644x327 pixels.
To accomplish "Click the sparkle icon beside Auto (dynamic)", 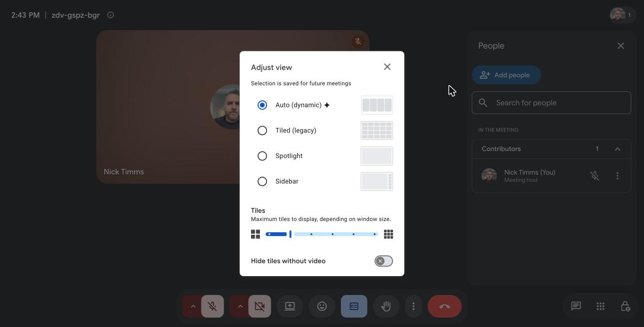I will 327,105.
